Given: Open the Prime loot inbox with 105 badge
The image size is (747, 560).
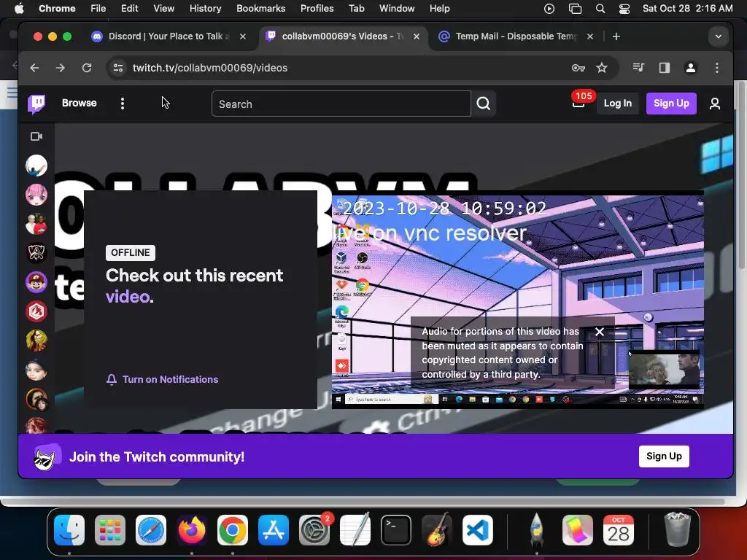Looking at the screenshot, I should coord(578,101).
